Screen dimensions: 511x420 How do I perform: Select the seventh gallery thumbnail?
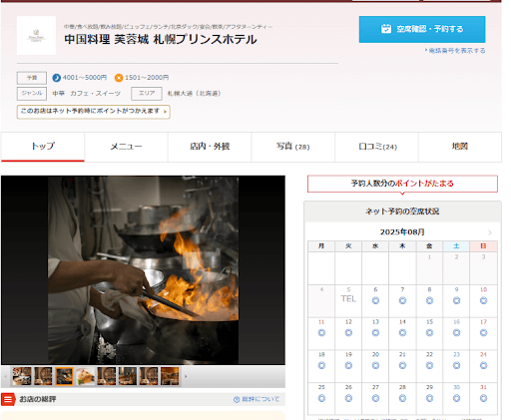(x=149, y=376)
